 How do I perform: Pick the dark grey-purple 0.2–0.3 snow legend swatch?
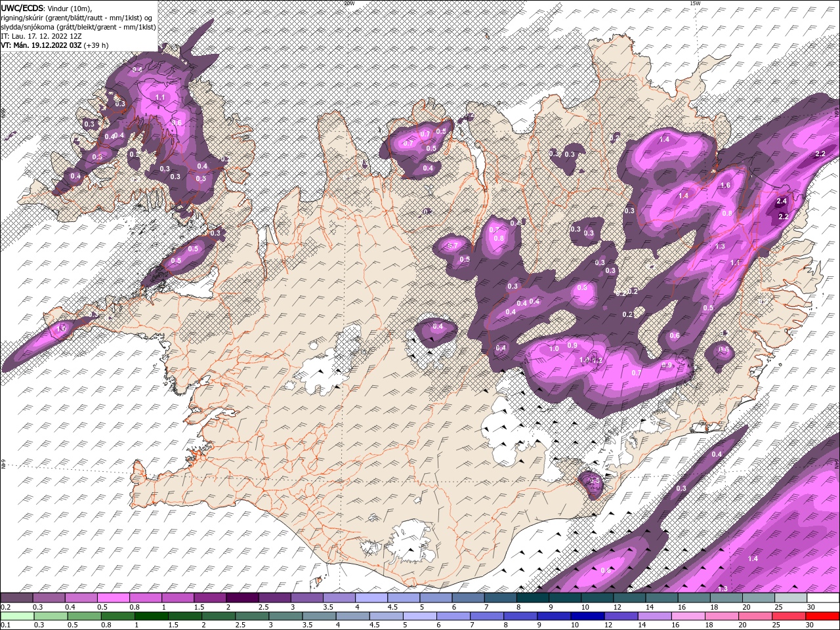(16, 598)
